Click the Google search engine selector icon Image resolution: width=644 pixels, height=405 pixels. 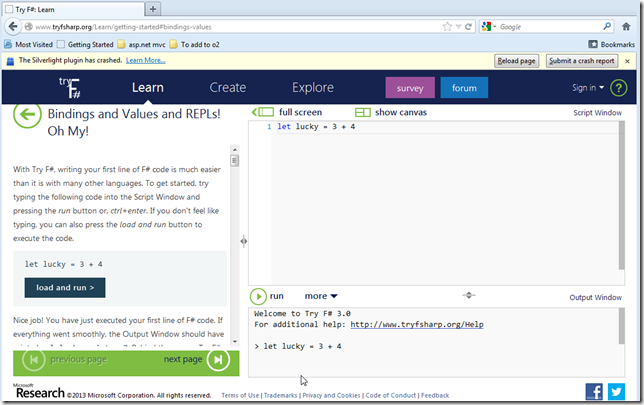click(x=487, y=27)
